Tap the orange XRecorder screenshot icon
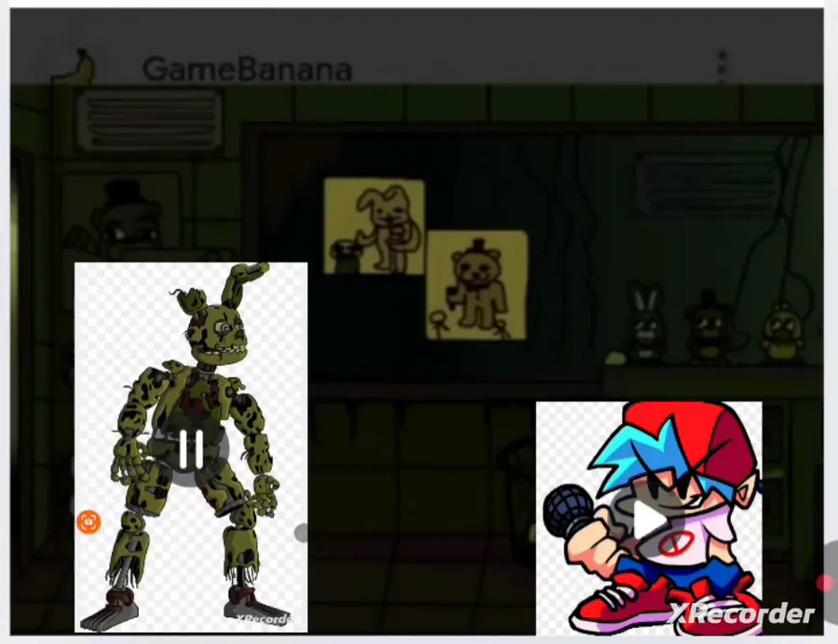838x644 pixels. [x=88, y=522]
